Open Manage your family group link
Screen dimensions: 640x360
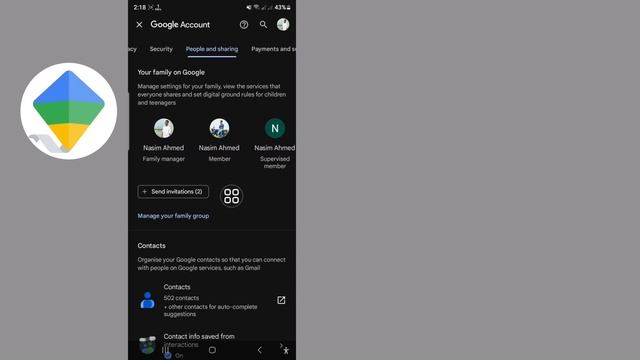click(173, 216)
